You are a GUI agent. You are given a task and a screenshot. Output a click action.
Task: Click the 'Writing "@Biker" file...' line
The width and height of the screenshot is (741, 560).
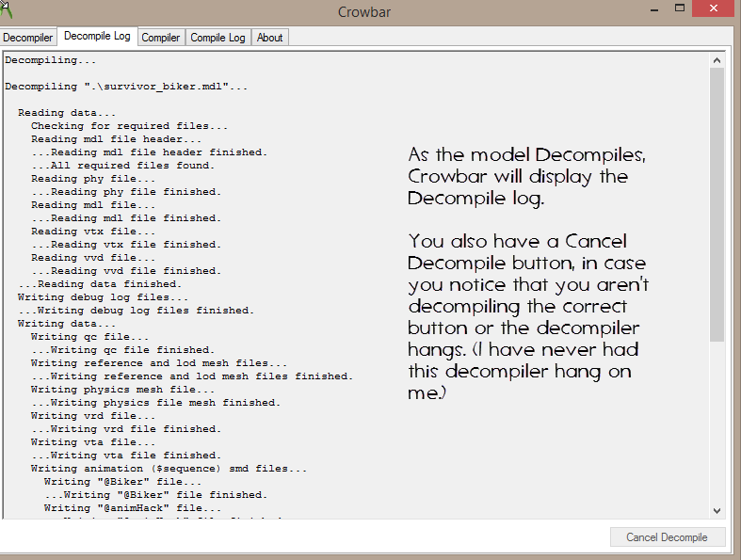pyautogui.click(x=122, y=482)
